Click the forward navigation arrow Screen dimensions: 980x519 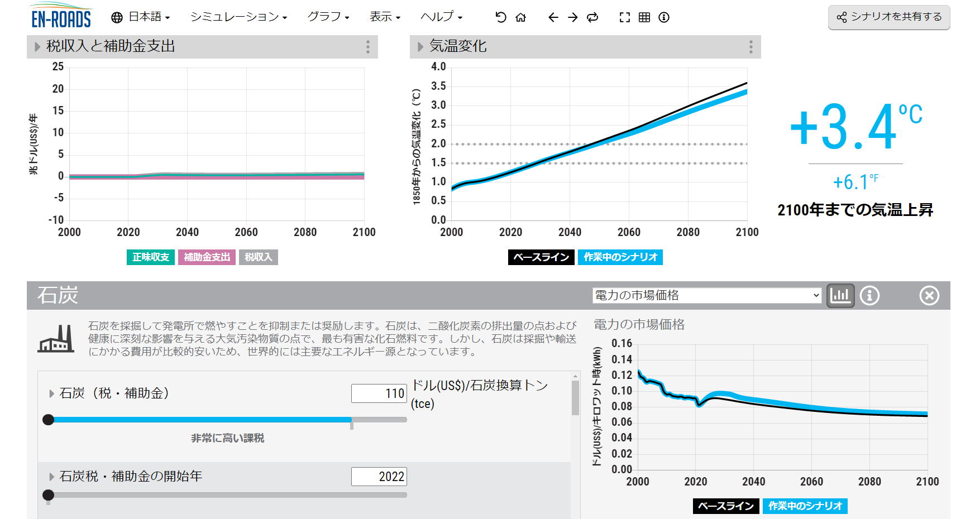[x=572, y=17]
